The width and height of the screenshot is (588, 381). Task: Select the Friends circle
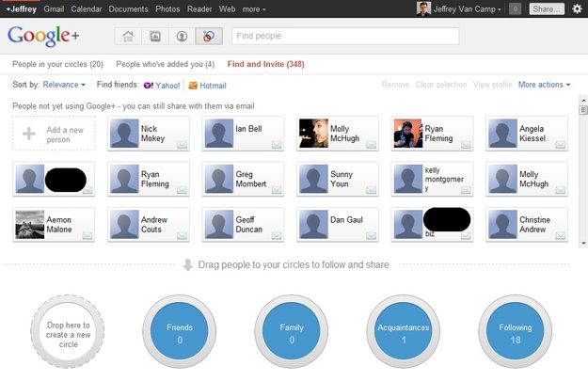(x=180, y=331)
